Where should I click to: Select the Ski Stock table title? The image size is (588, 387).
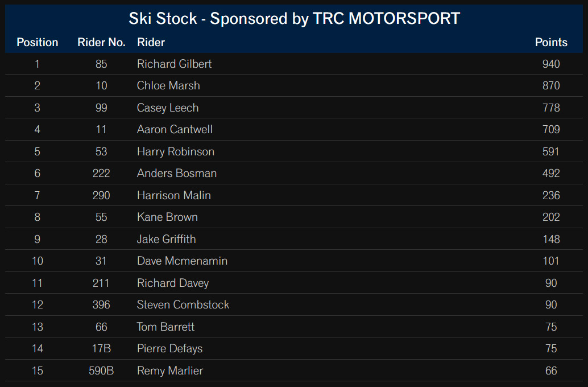click(295, 18)
